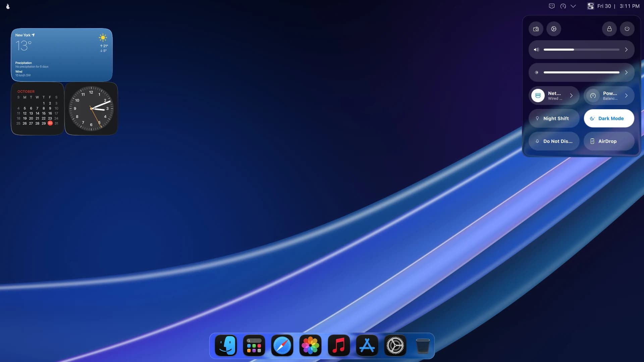Click the OCTOBER heading in calendar widget
The width and height of the screenshot is (644, 362).
pos(26,92)
